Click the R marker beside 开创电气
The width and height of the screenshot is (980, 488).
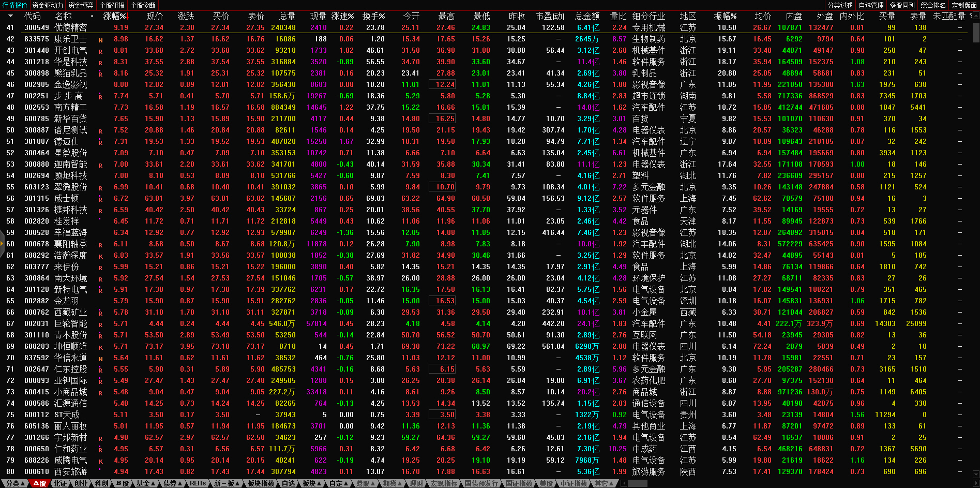100,51
